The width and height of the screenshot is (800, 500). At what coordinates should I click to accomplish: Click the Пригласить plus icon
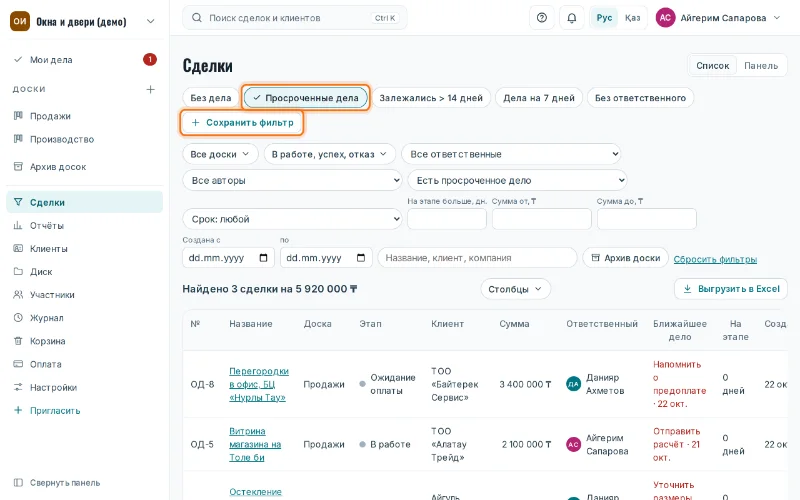point(18,410)
